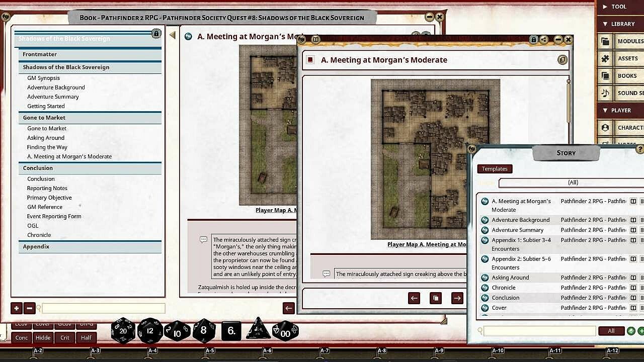Click the center index button between the page arrows
This screenshot has width=644, height=362.
pyautogui.click(x=436, y=298)
